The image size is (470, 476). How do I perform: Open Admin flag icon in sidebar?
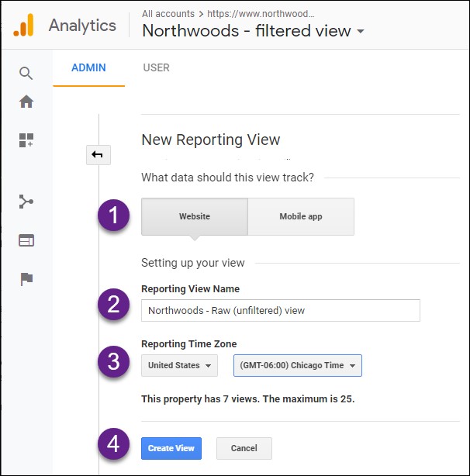click(26, 279)
